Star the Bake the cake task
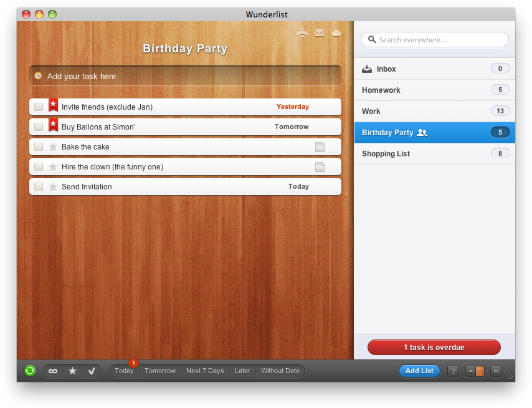 53,147
